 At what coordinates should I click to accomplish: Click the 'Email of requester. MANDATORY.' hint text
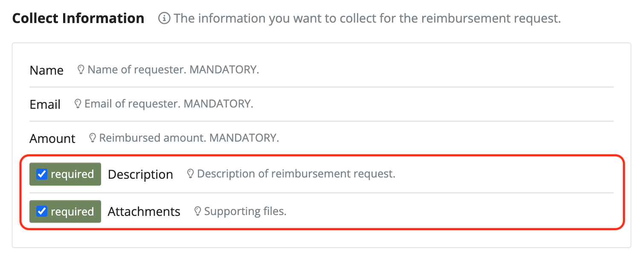[169, 104]
